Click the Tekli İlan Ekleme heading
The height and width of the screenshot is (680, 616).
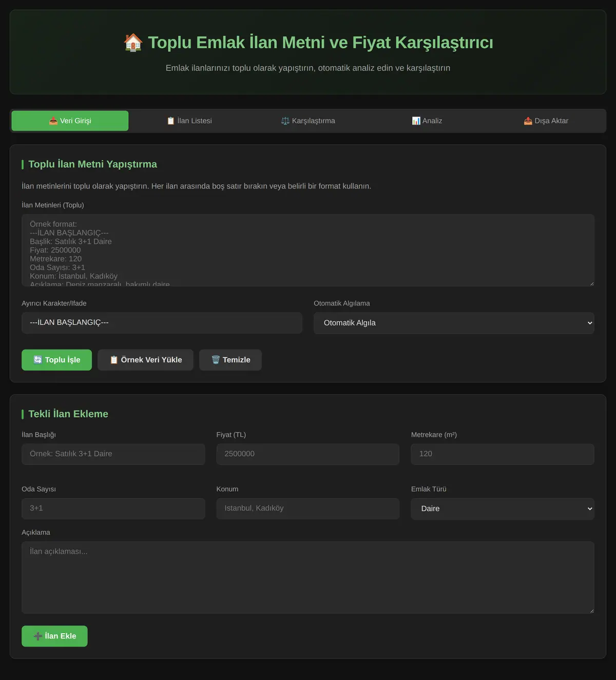click(x=68, y=414)
